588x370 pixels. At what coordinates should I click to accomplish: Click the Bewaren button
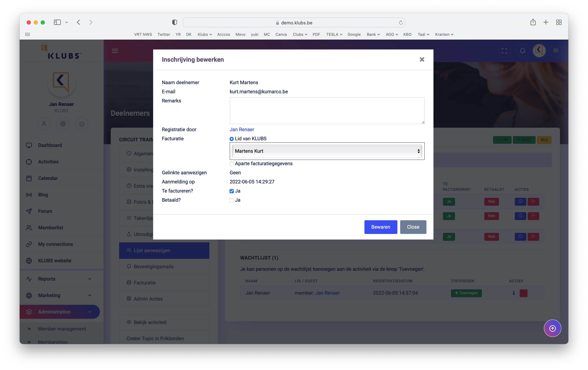pyautogui.click(x=380, y=227)
